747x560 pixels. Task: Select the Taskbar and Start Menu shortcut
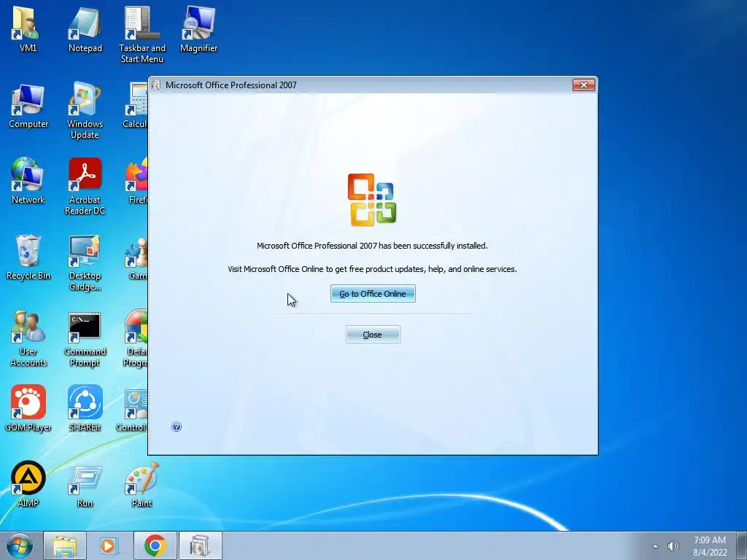(x=142, y=34)
